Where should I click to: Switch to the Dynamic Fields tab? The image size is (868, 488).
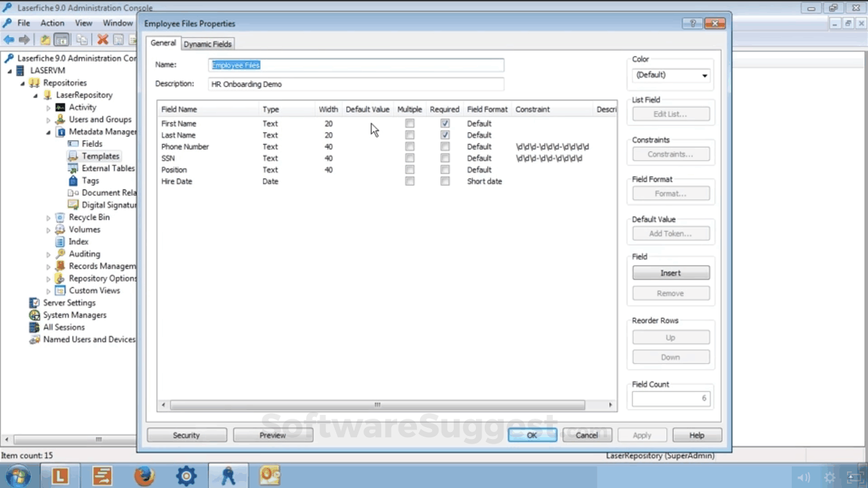(208, 44)
